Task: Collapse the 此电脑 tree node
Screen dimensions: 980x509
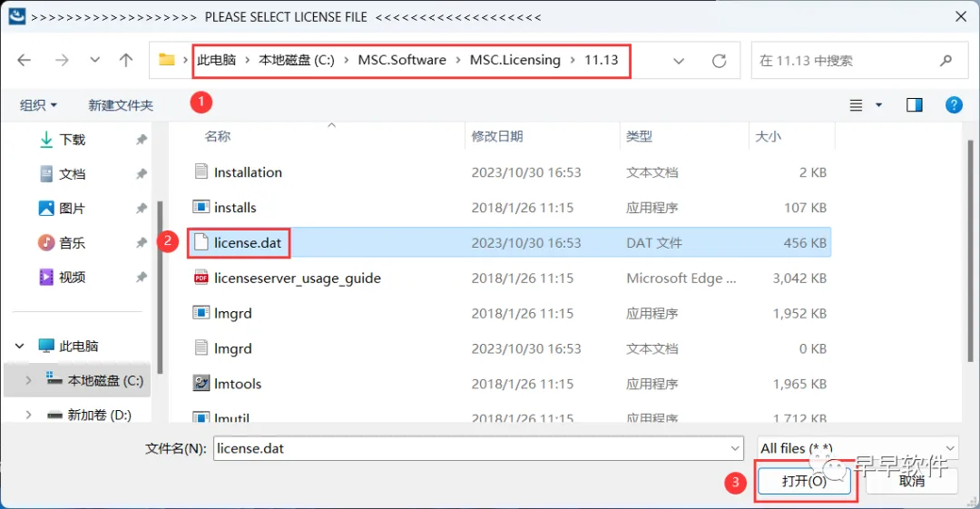Action: [x=20, y=346]
